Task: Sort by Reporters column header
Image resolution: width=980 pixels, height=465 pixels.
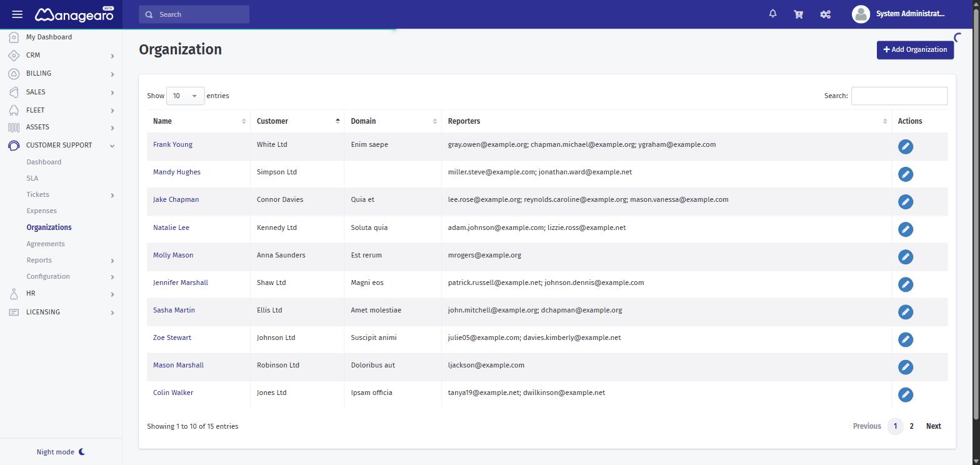Action: [x=667, y=121]
